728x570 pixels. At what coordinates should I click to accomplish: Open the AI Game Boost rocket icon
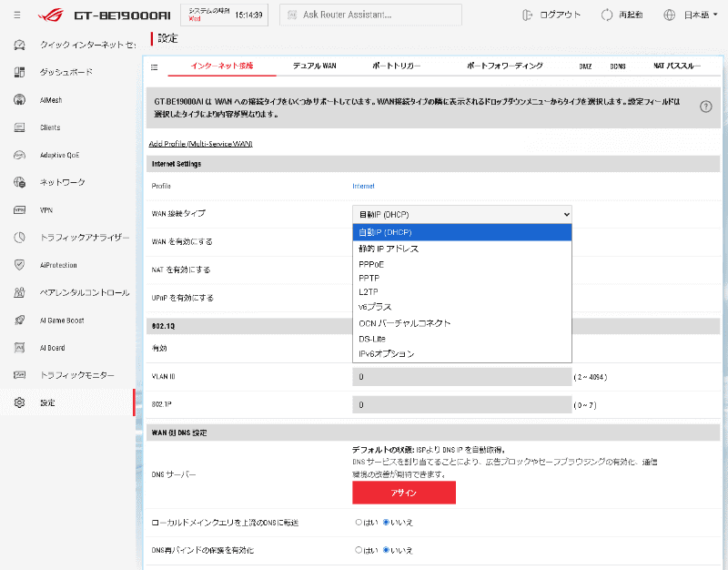coord(19,321)
